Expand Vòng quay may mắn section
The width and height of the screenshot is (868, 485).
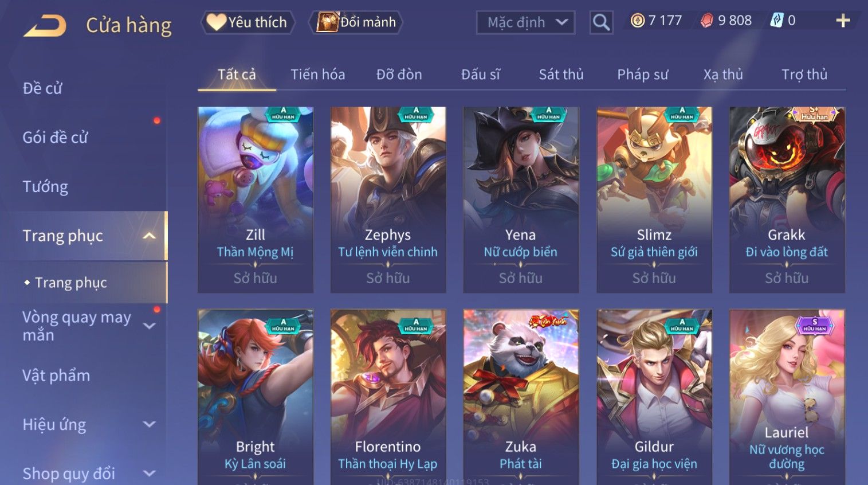pos(149,326)
